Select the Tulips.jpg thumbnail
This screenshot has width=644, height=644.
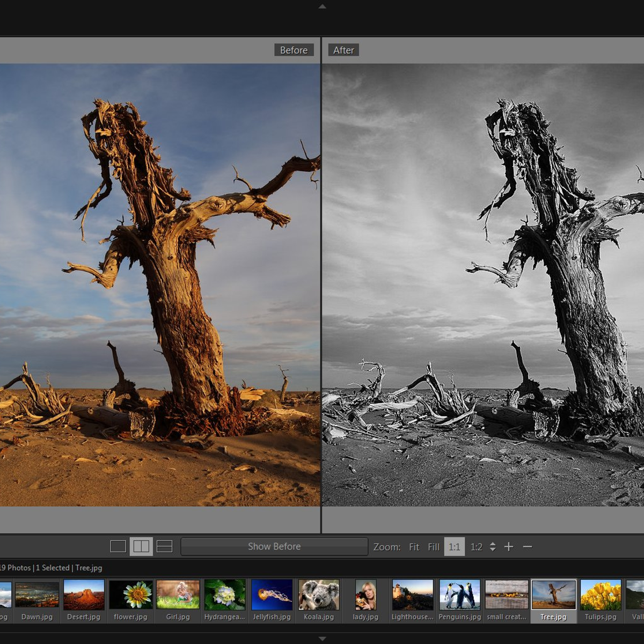pyautogui.click(x=601, y=595)
